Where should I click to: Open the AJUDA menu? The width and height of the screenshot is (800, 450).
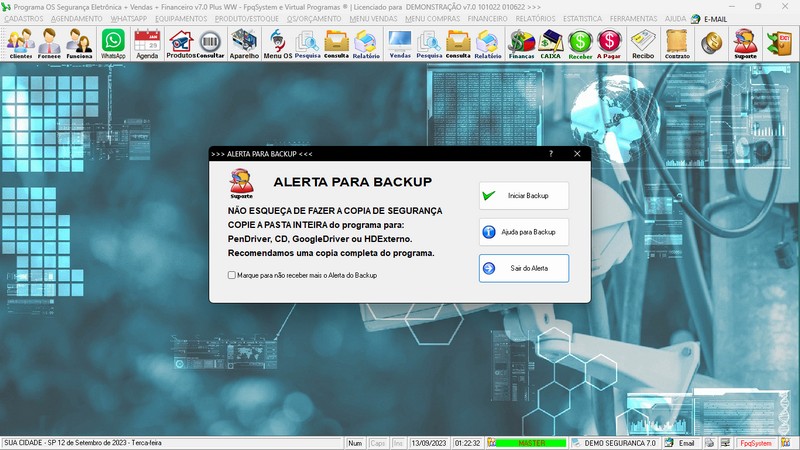point(675,18)
